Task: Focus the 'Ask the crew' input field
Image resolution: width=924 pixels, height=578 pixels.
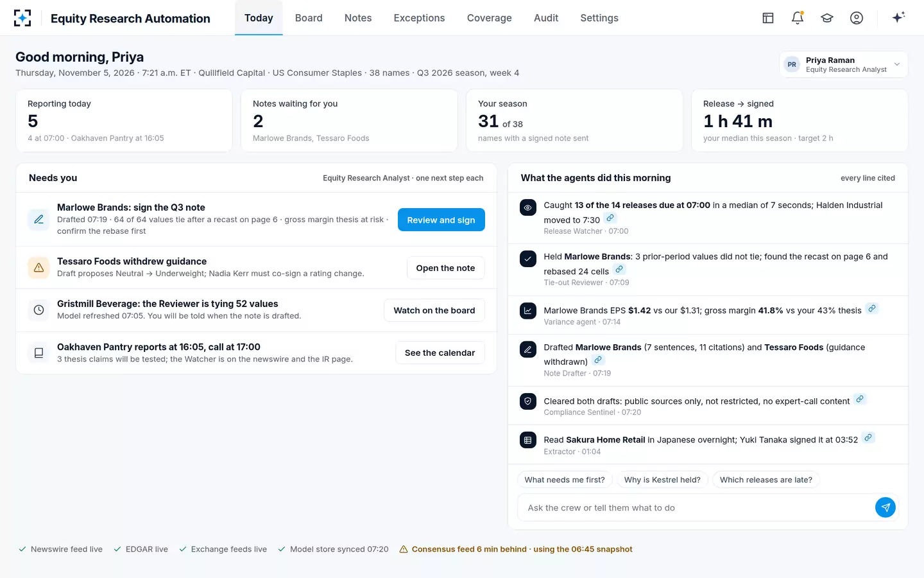Action: click(696, 507)
